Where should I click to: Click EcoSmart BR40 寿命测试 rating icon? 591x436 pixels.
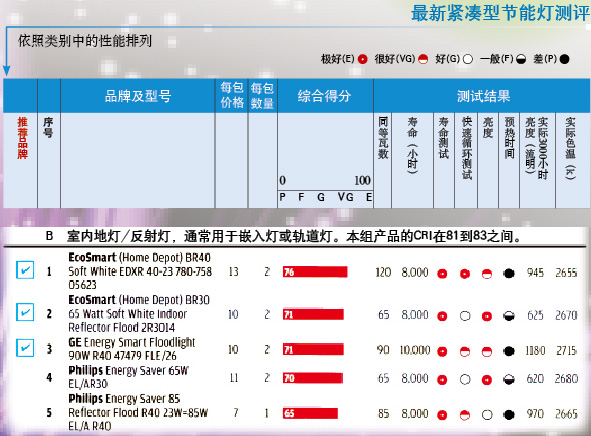[442, 274]
